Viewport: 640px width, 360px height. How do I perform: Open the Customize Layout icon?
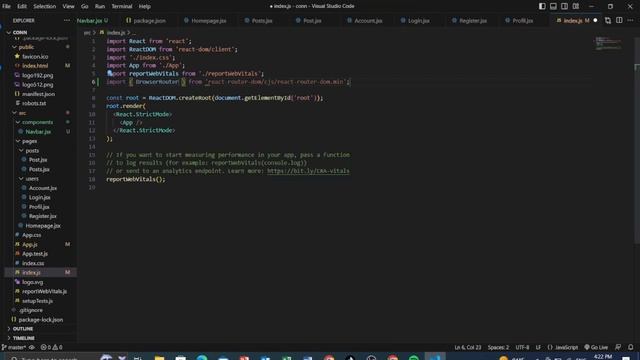(576, 6)
